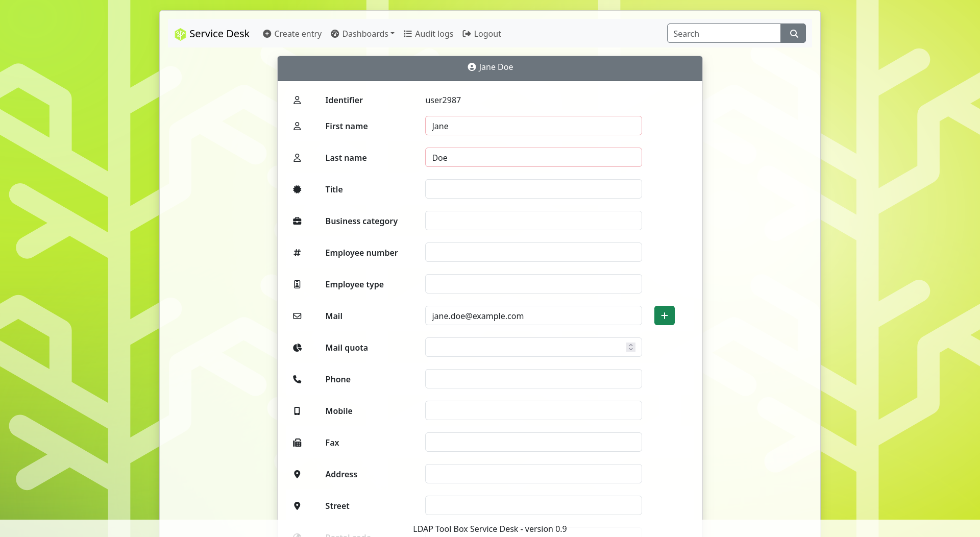Click the phone handset icon next to Phone
The height and width of the screenshot is (537, 980).
point(297,379)
